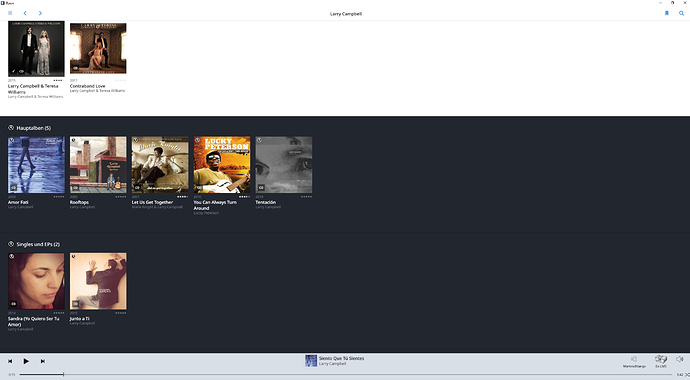690x380 pixels.
Task: Open the Hauptalben (5) heading
Action: pos(33,128)
